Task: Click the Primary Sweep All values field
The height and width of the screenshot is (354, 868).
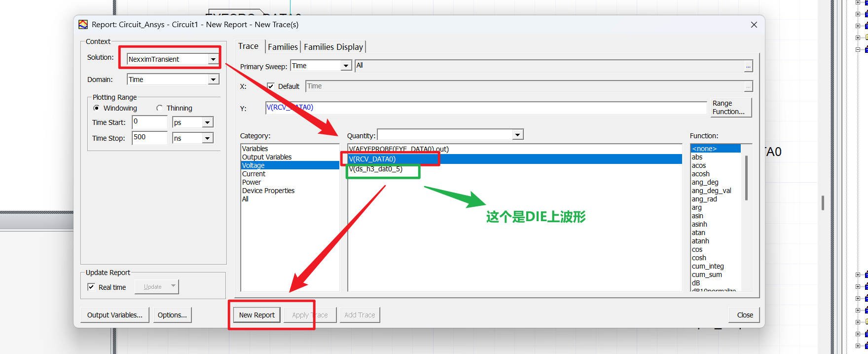Action: (x=549, y=66)
